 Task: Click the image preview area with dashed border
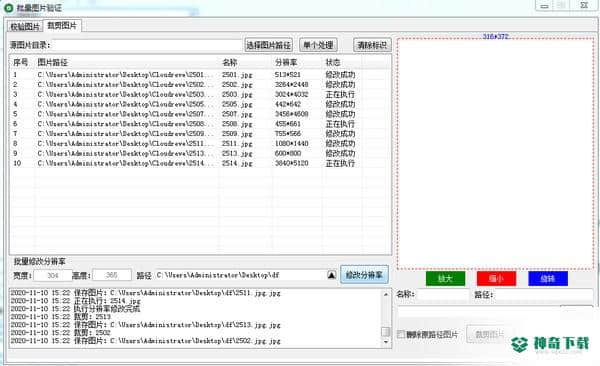tap(496, 153)
